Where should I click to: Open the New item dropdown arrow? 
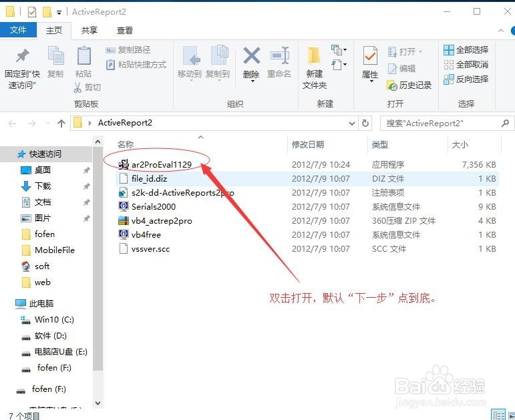pyautogui.click(x=345, y=50)
